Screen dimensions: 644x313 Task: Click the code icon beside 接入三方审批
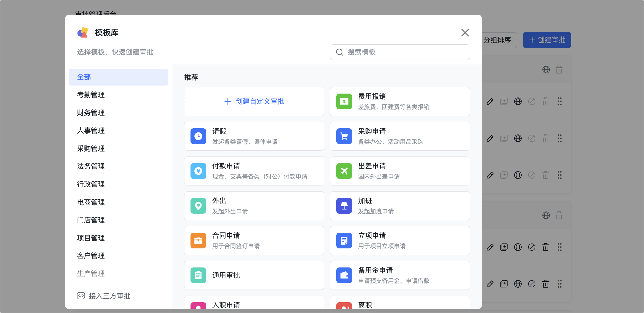click(81, 296)
